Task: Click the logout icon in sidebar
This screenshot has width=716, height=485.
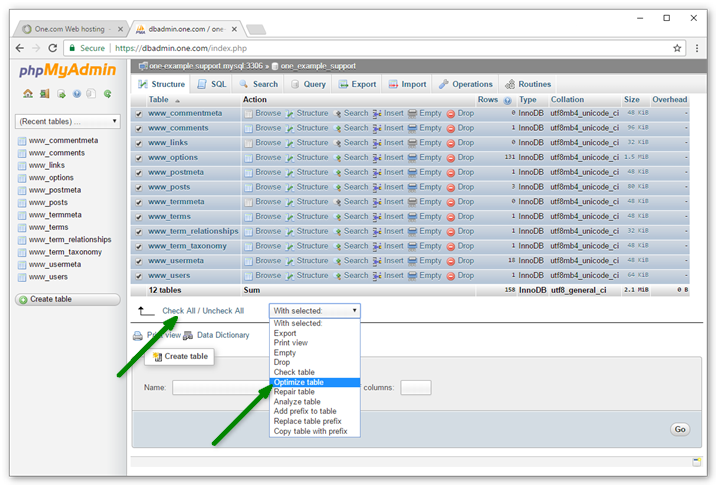Action: 44,94
